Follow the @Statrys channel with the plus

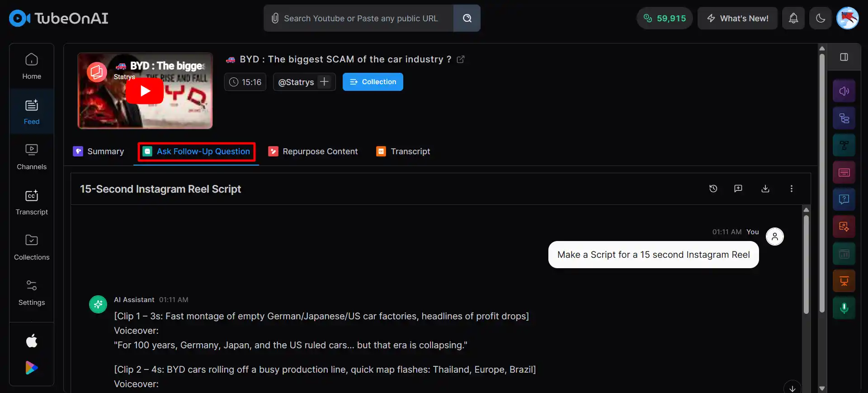coord(324,82)
